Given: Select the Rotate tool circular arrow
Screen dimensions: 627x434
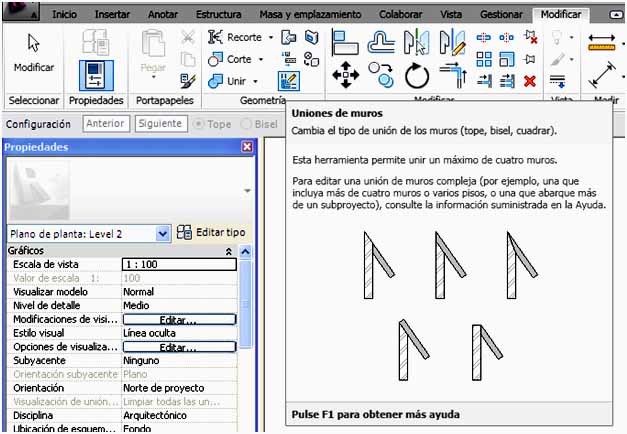Looking at the screenshot, I should (x=416, y=75).
